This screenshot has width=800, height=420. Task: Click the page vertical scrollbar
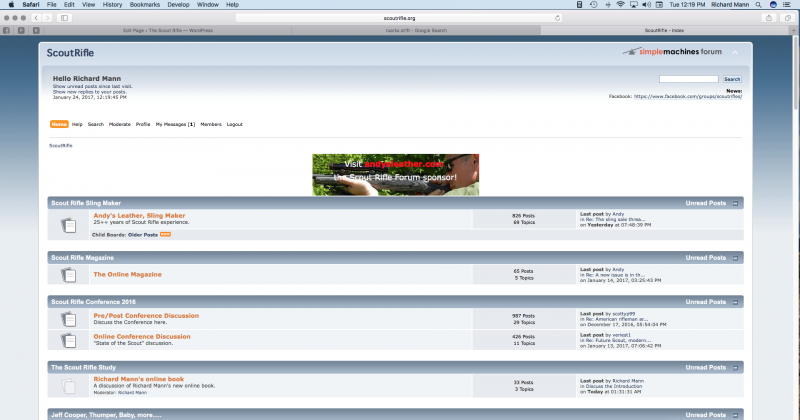click(796, 71)
